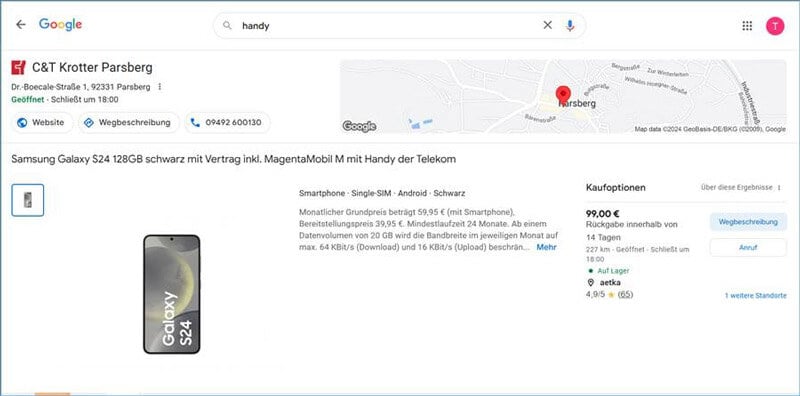The height and width of the screenshot is (396, 800).
Task: Click the Anruf button
Action: coord(748,248)
